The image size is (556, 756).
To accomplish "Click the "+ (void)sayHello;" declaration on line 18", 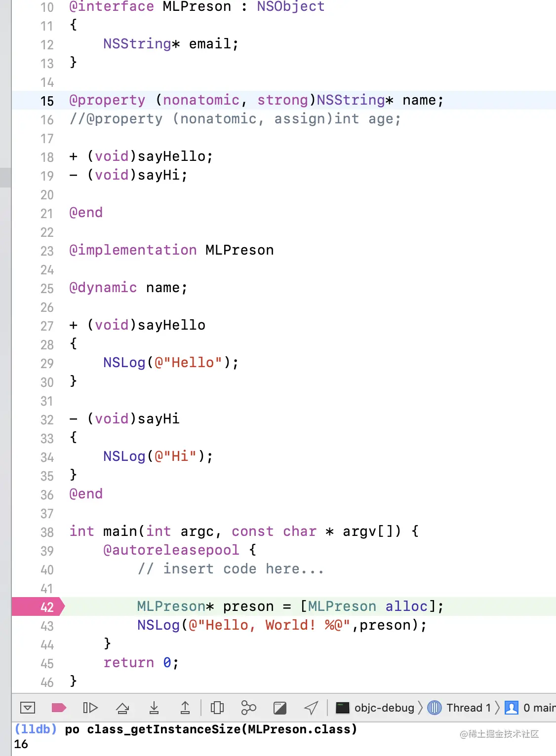I will [x=141, y=156].
